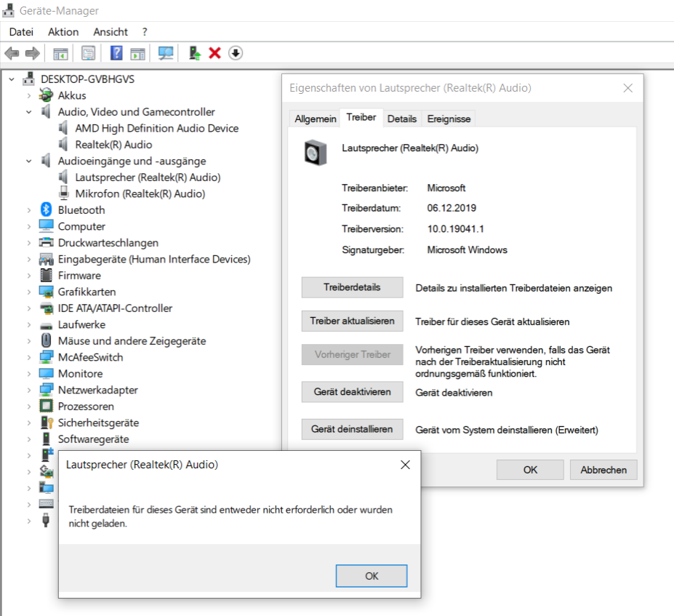Click the scan for hardware changes icon
This screenshot has height=616, width=674.
[x=166, y=53]
